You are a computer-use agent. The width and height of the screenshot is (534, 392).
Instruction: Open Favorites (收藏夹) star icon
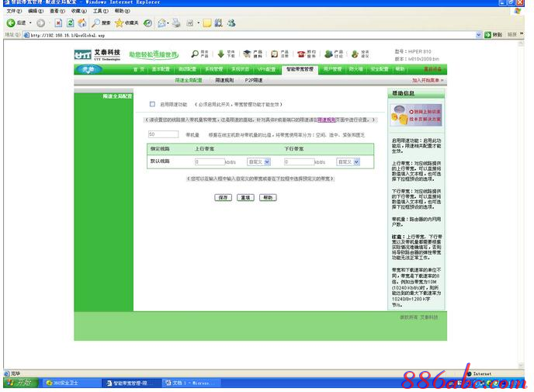pyautogui.click(x=126, y=23)
